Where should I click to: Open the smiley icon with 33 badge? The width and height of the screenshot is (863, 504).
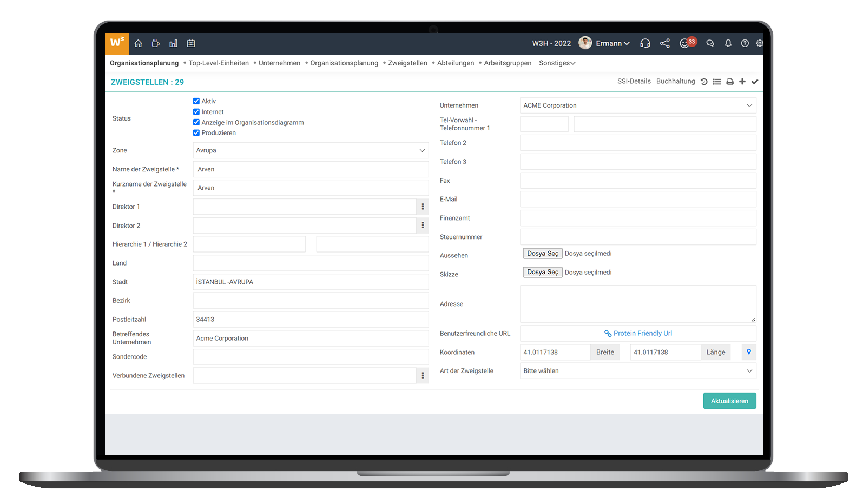click(688, 43)
